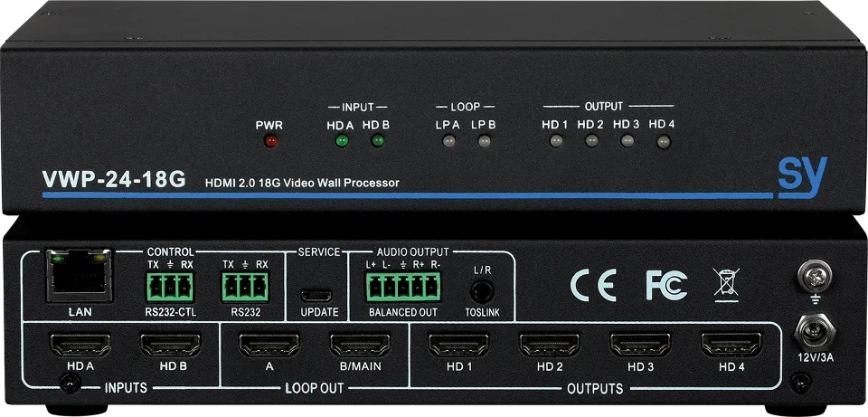
Task: Click the LAN label under Ethernet port
Action: pyautogui.click(x=80, y=312)
